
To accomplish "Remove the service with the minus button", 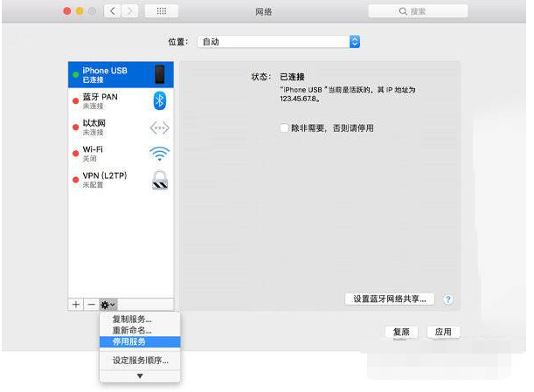I will pyautogui.click(x=91, y=304).
